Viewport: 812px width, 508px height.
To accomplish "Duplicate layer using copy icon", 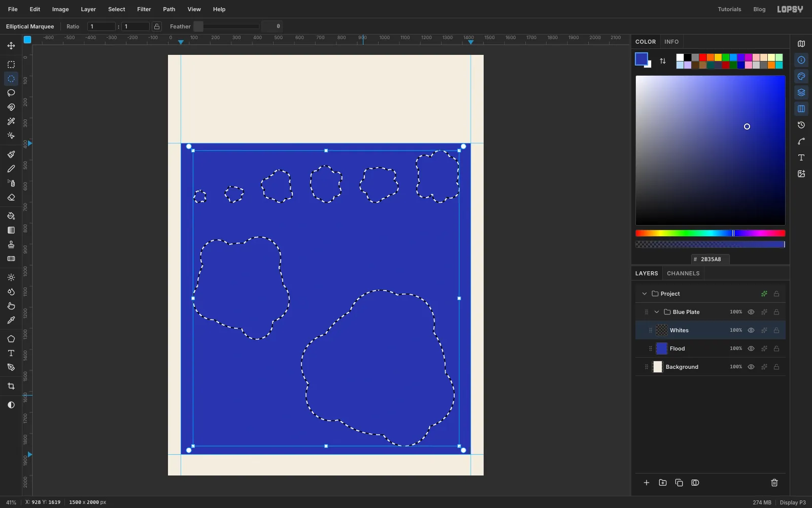I will 679,483.
